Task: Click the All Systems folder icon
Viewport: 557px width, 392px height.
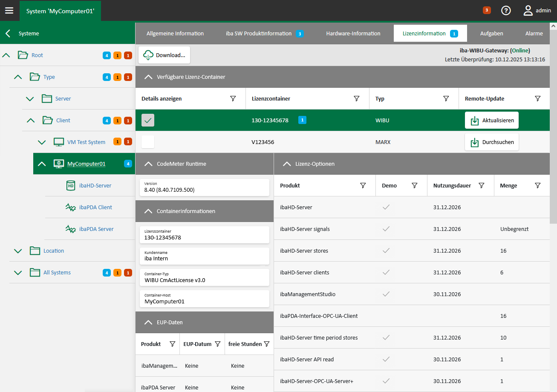Action: pos(35,272)
